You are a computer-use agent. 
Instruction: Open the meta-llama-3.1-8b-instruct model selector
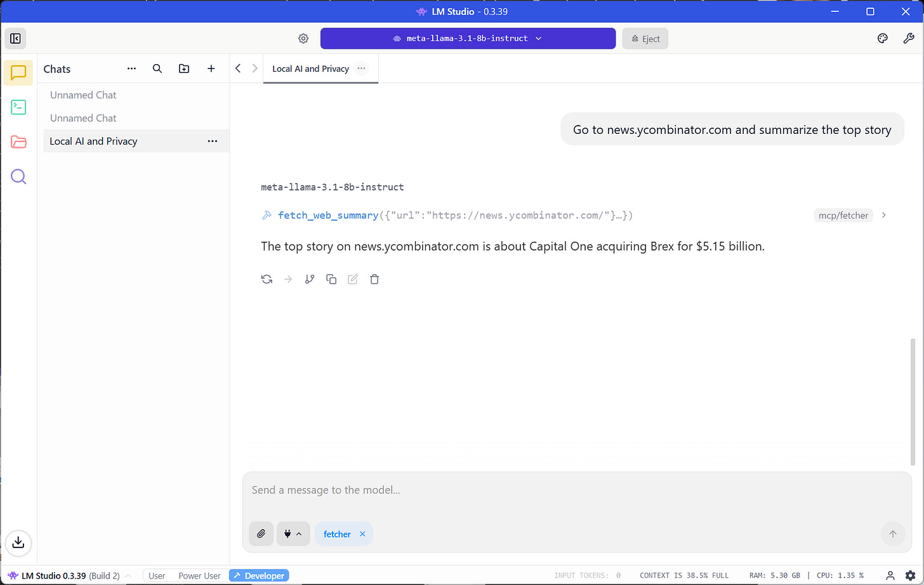[x=468, y=39]
